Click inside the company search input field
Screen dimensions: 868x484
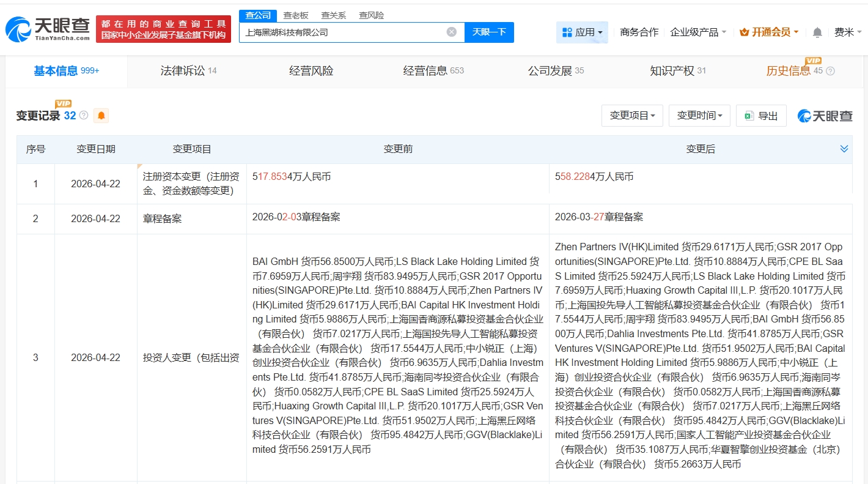click(x=342, y=31)
